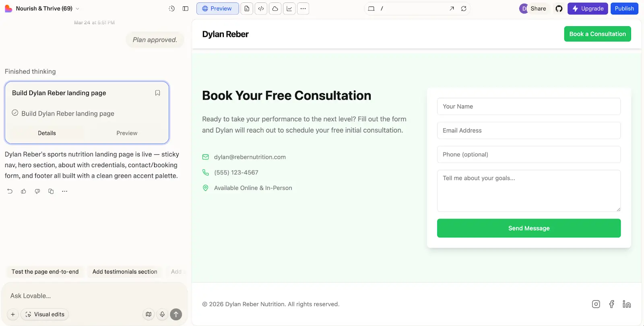
Task: Select the Preview tab in task card
Action: pos(127,133)
